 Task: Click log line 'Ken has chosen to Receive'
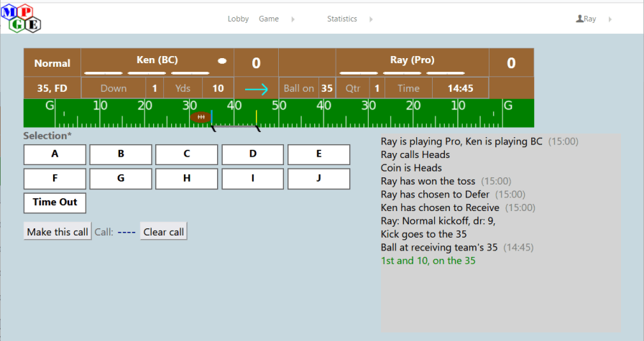click(440, 207)
